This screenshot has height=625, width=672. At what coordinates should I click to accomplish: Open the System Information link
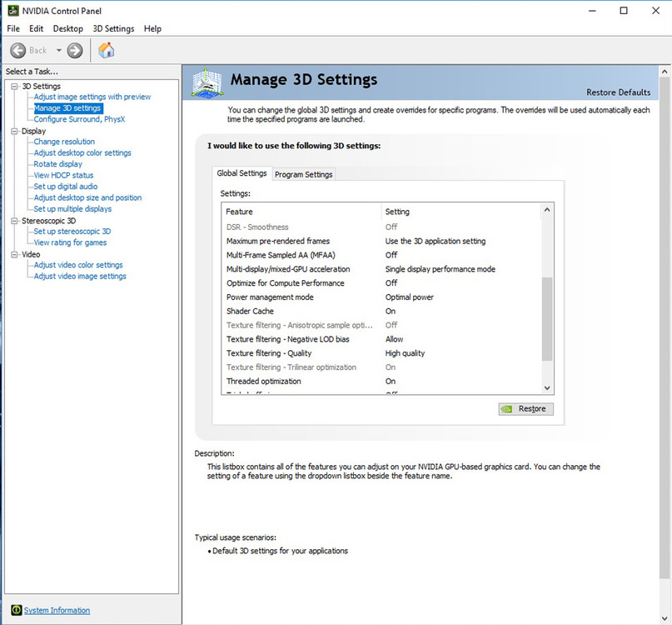click(57, 610)
